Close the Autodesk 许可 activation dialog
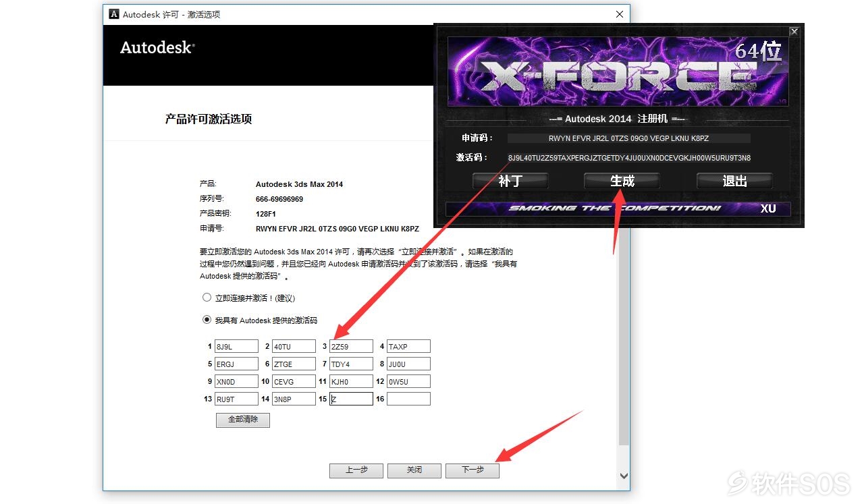 coord(620,14)
